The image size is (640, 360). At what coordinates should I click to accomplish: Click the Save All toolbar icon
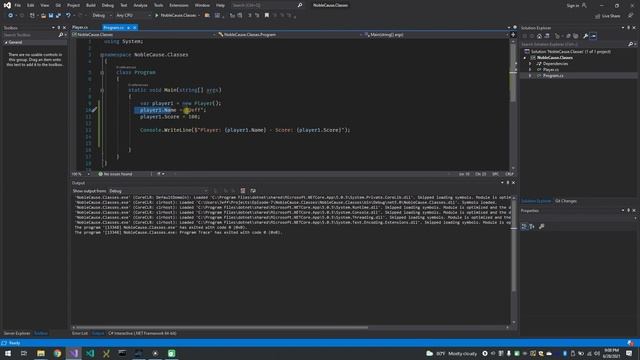(x=58, y=16)
